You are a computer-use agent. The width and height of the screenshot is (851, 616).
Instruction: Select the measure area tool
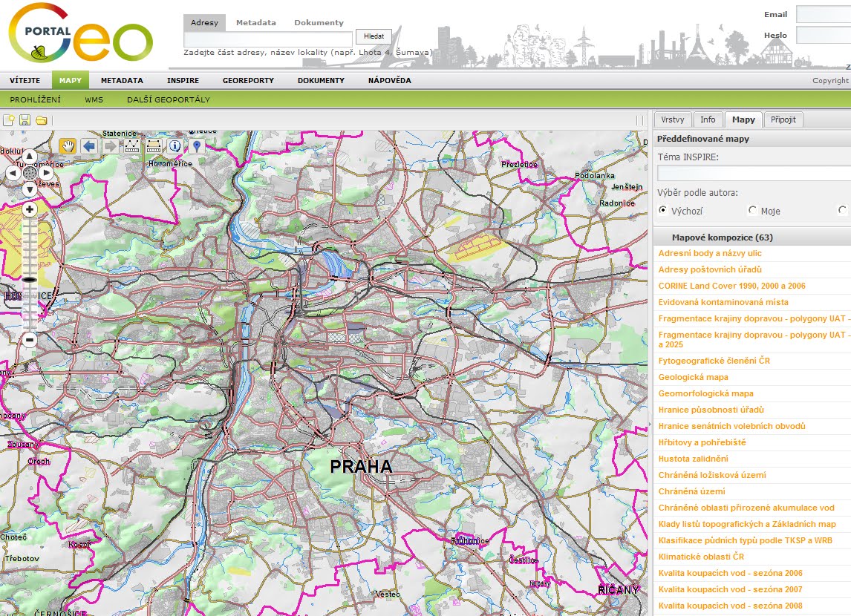click(154, 146)
